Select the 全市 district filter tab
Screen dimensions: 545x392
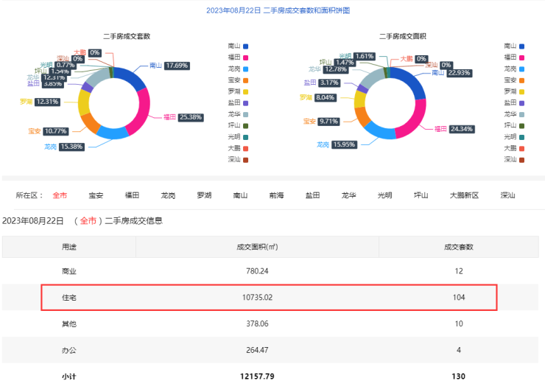pos(60,195)
